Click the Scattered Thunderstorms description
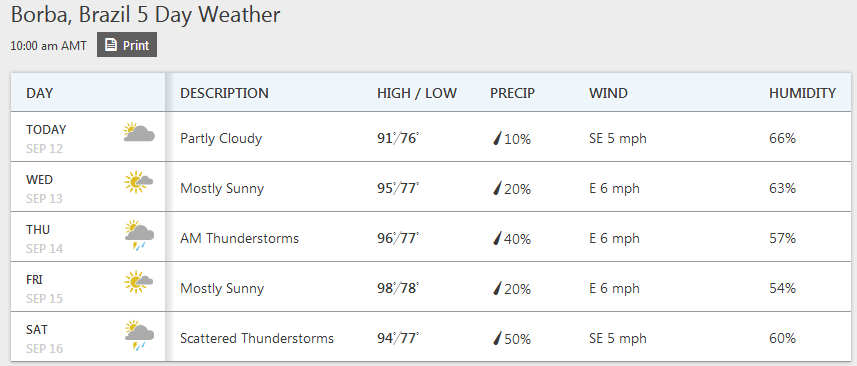857x366 pixels. pos(257,339)
